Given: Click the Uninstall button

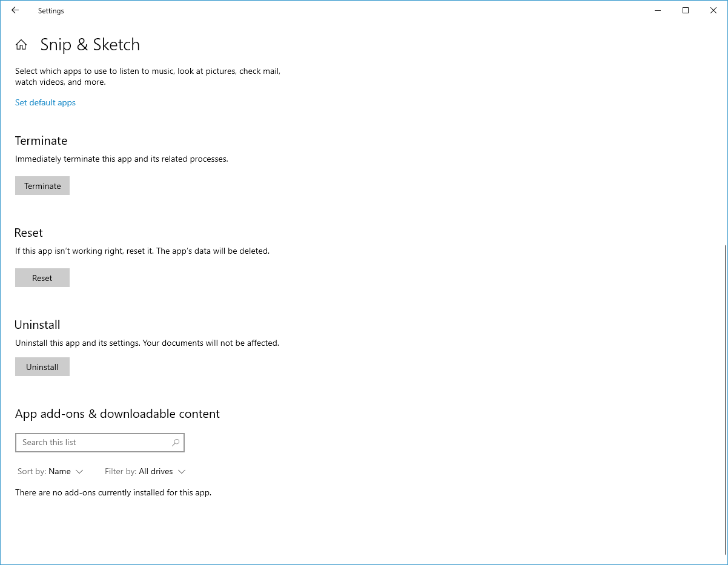Looking at the screenshot, I should click(x=42, y=367).
